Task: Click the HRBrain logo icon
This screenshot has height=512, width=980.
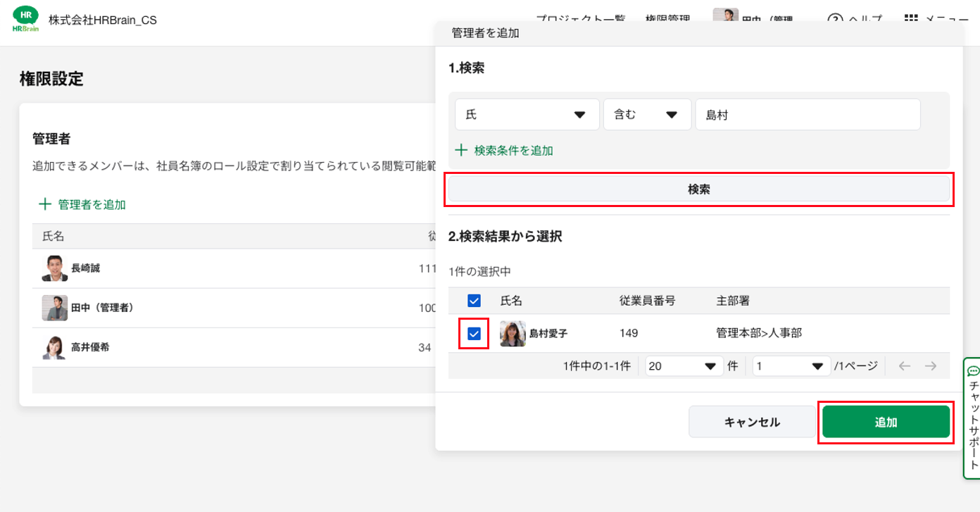Action: click(x=26, y=20)
